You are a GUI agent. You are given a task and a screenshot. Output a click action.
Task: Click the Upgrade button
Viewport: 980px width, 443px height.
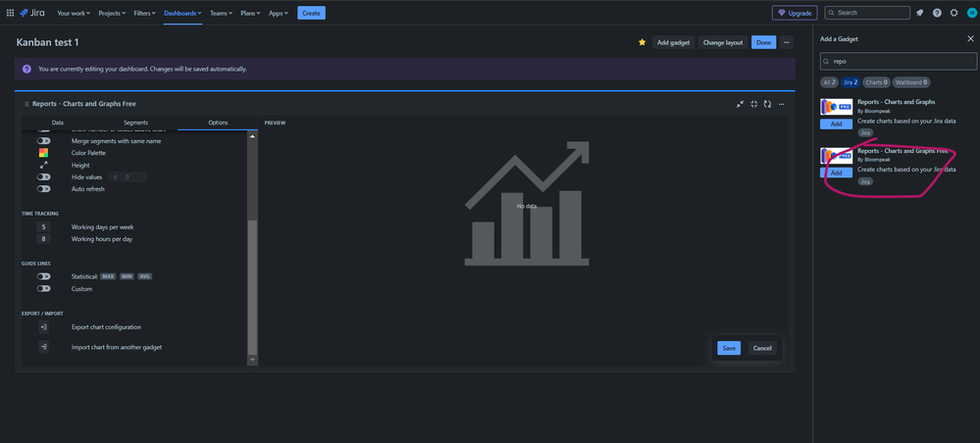tap(795, 13)
